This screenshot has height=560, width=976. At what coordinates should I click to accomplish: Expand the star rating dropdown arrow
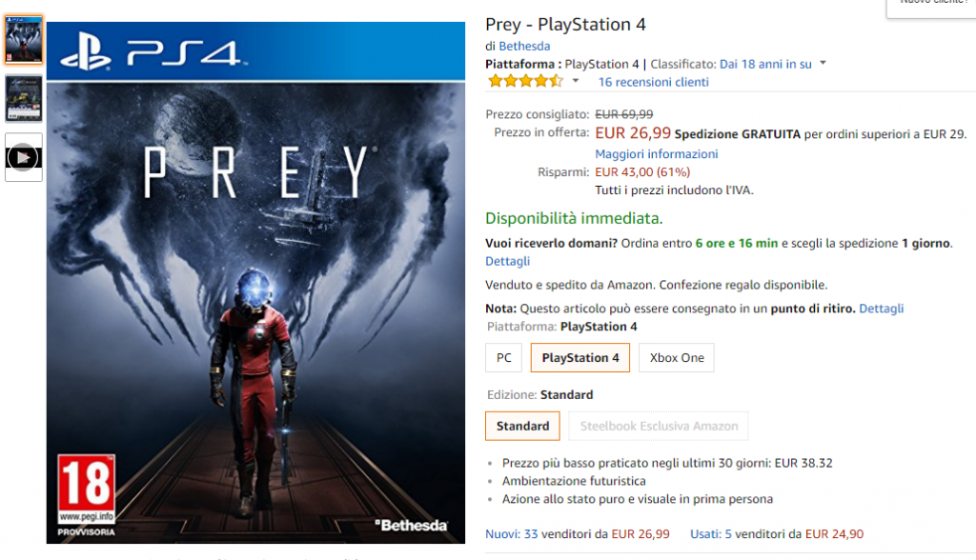pos(576,81)
